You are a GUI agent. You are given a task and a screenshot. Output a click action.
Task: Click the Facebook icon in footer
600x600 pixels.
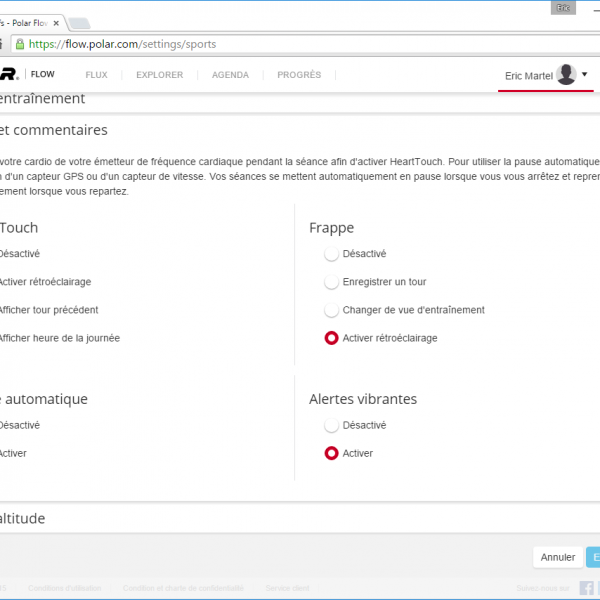587,588
